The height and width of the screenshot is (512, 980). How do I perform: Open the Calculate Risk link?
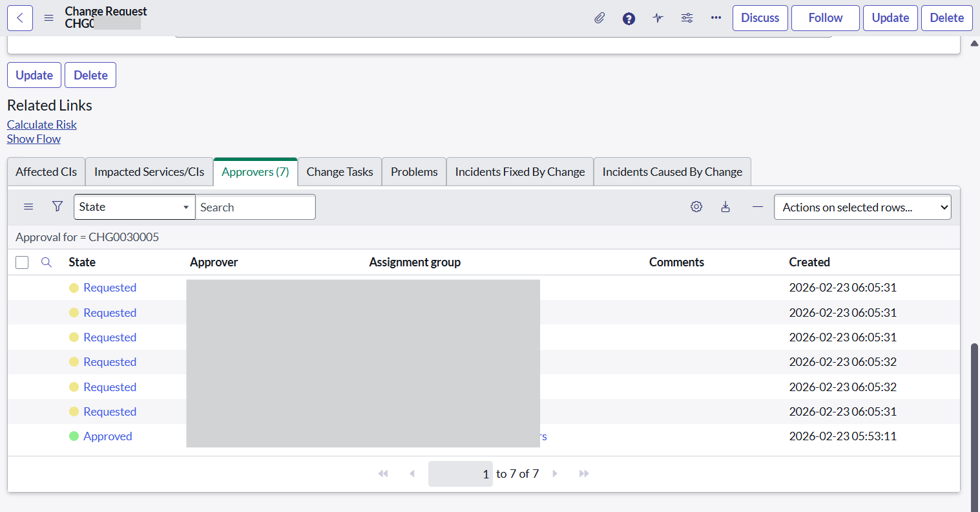coord(42,125)
